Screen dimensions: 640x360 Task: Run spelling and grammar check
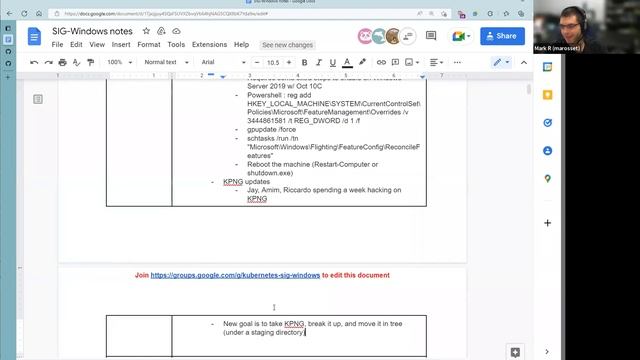pyautogui.click(x=76, y=62)
